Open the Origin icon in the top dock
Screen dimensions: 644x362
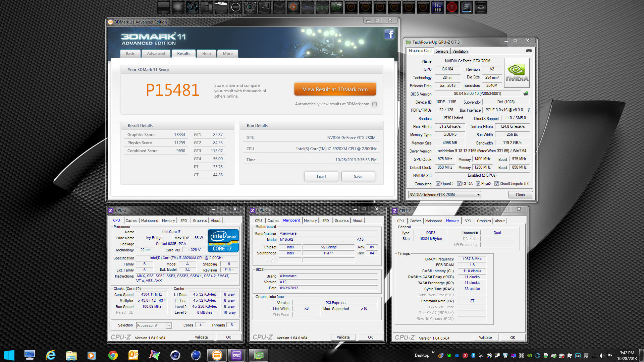tap(293, 7)
